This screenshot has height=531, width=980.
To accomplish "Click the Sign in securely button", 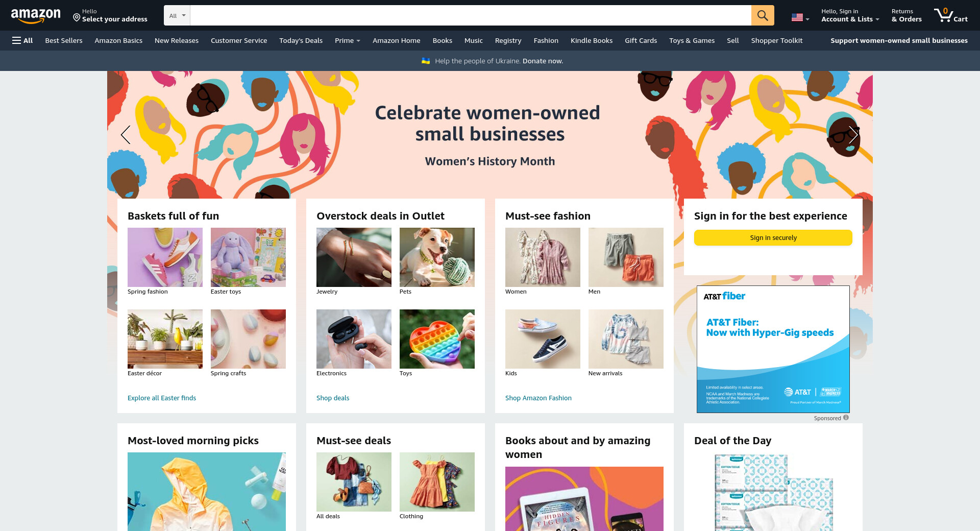I will point(773,237).
